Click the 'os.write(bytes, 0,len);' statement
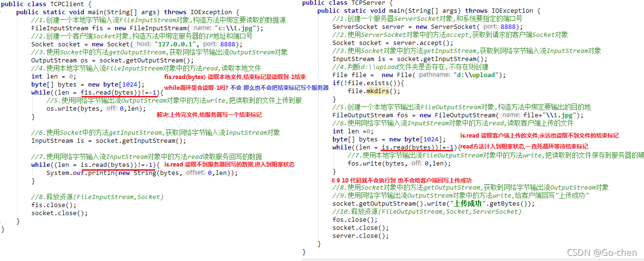The height and width of the screenshot is (261, 644). (x=96, y=108)
